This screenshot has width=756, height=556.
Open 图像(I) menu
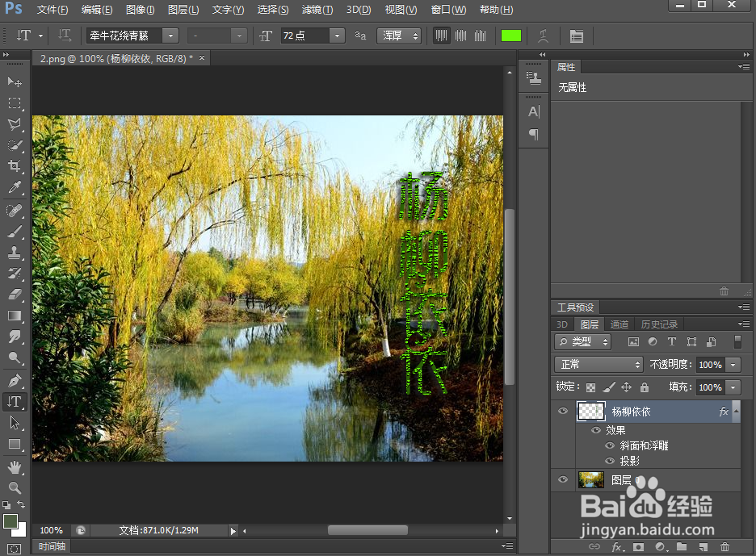[x=140, y=10]
